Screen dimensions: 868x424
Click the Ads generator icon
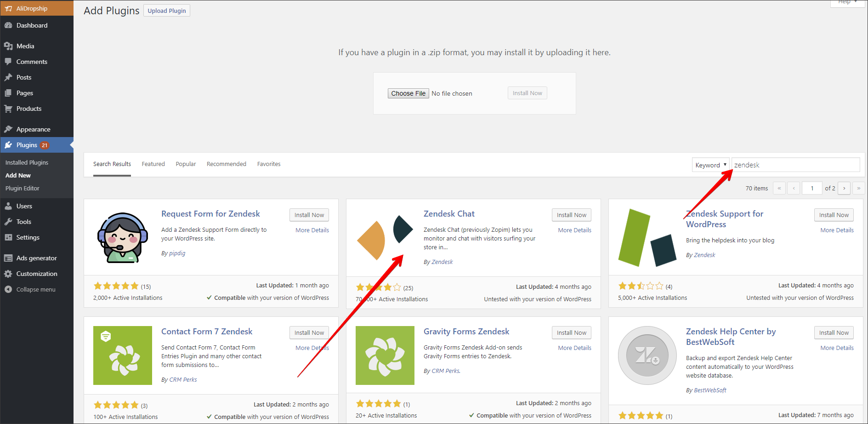click(8, 258)
